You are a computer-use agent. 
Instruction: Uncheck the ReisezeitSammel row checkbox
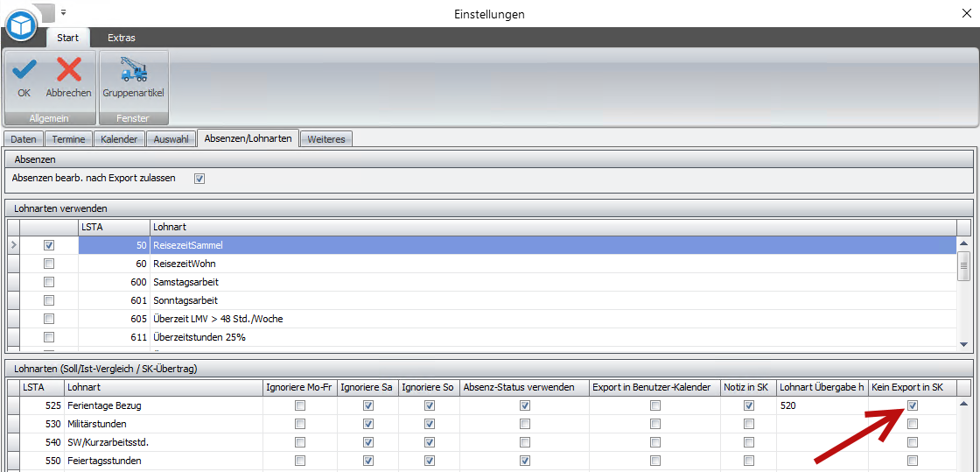pyautogui.click(x=49, y=245)
